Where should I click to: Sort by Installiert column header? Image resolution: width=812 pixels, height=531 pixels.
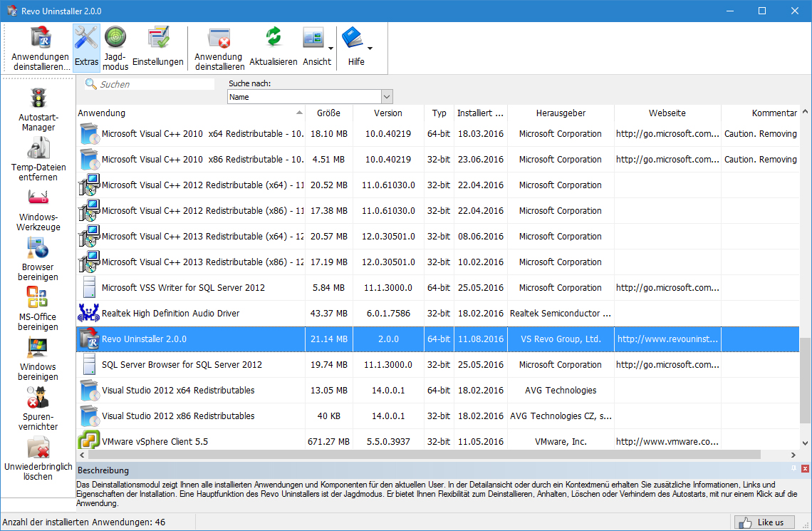tap(481, 113)
